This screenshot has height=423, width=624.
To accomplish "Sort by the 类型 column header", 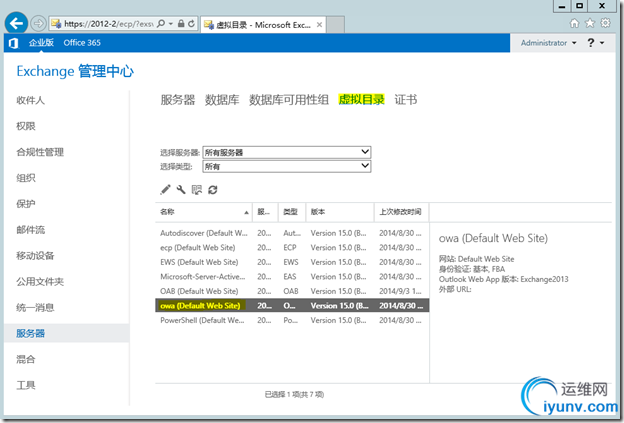I will point(292,212).
